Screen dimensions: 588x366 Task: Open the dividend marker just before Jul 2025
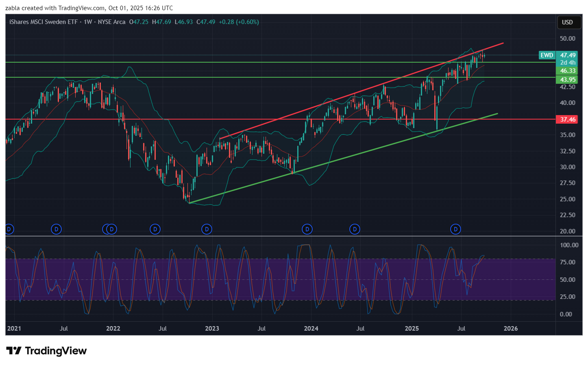pyautogui.click(x=455, y=229)
